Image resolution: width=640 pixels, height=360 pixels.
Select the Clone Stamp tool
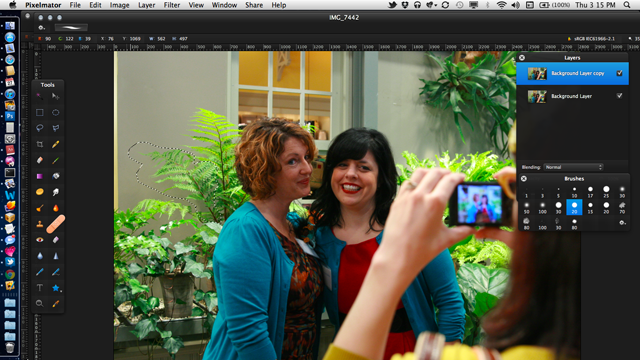(x=40, y=224)
